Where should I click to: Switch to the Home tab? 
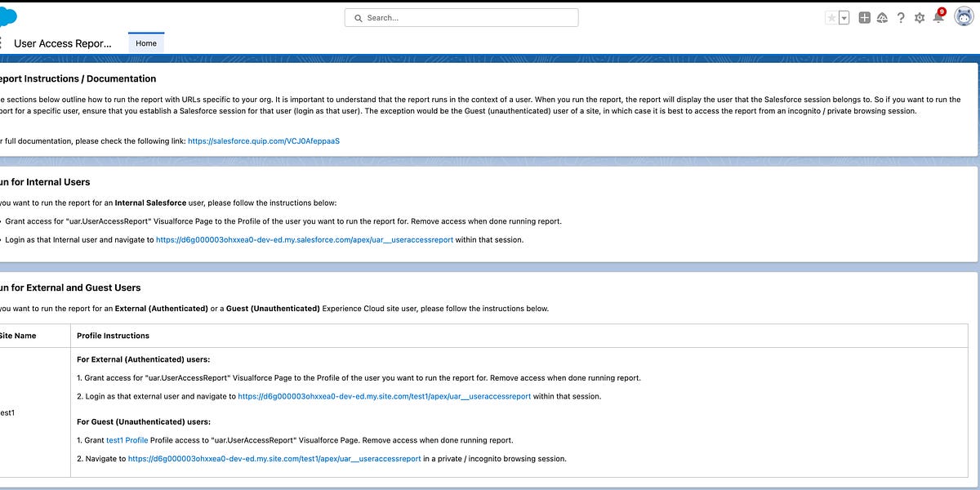145,42
